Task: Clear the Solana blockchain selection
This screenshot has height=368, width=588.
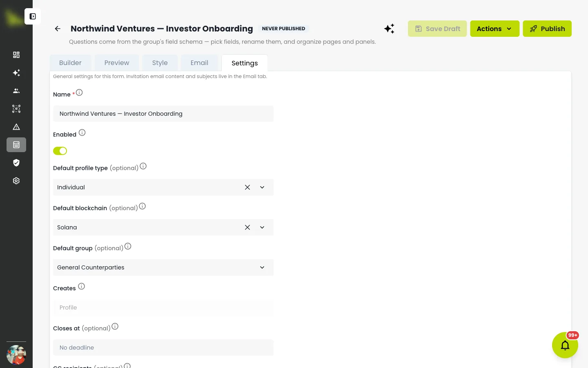Action: tap(247, 227)
